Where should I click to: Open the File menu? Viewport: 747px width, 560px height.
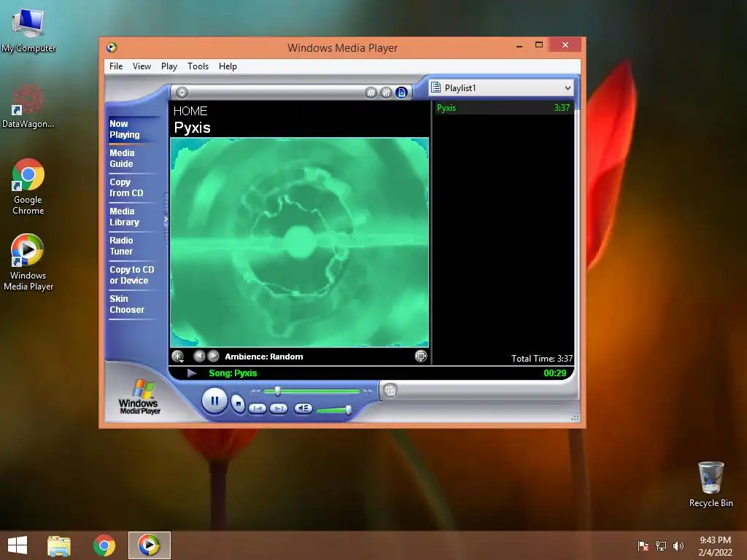tap(116, 66)
